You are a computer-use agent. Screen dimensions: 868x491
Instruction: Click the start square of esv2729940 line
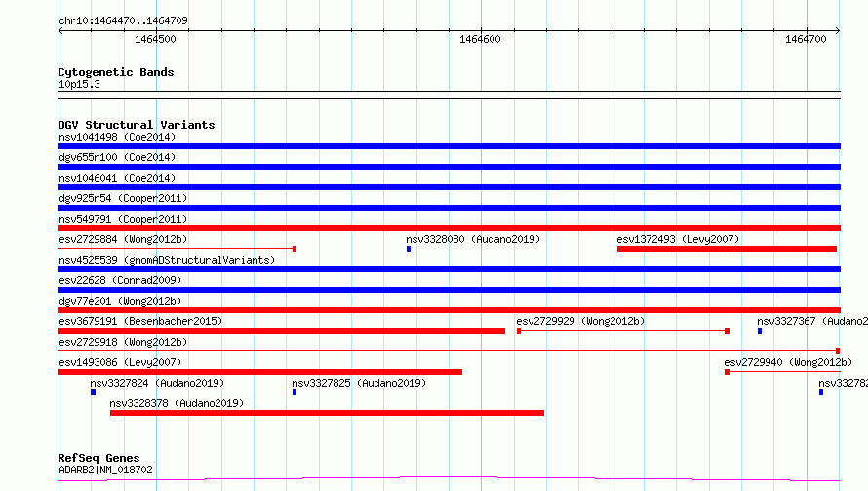[727, 372]
